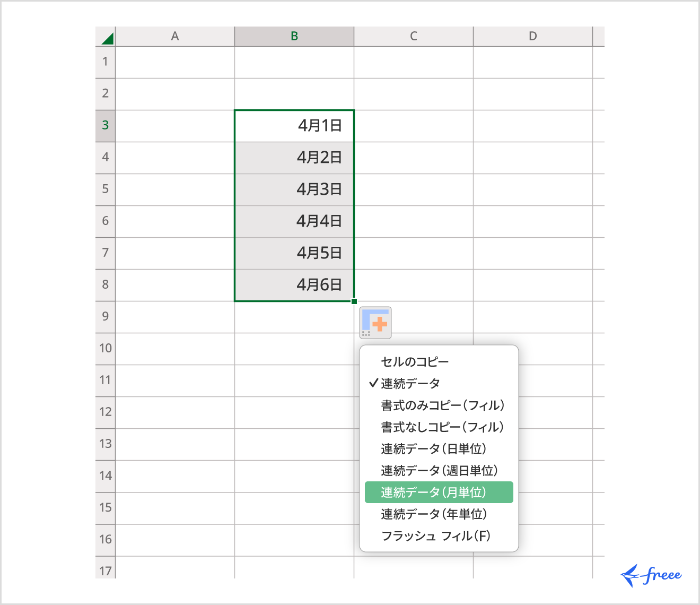
Task: Select 書式なしコピー（フィル） option
Action: [x=441, y=427]
